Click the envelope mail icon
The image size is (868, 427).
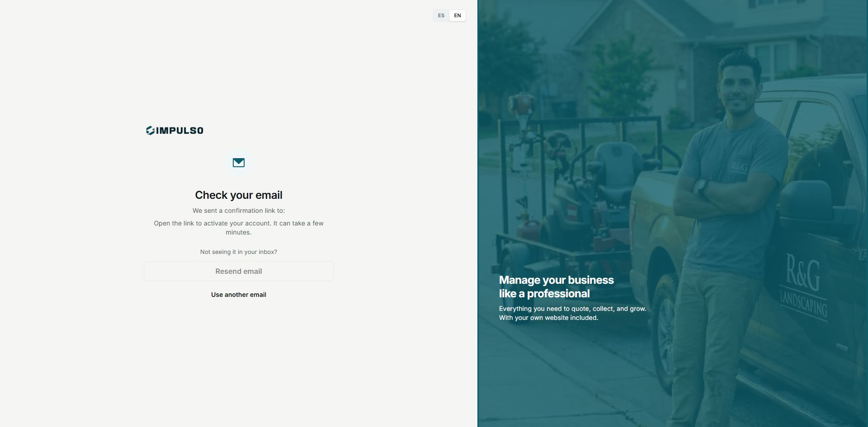pos(239,163)
